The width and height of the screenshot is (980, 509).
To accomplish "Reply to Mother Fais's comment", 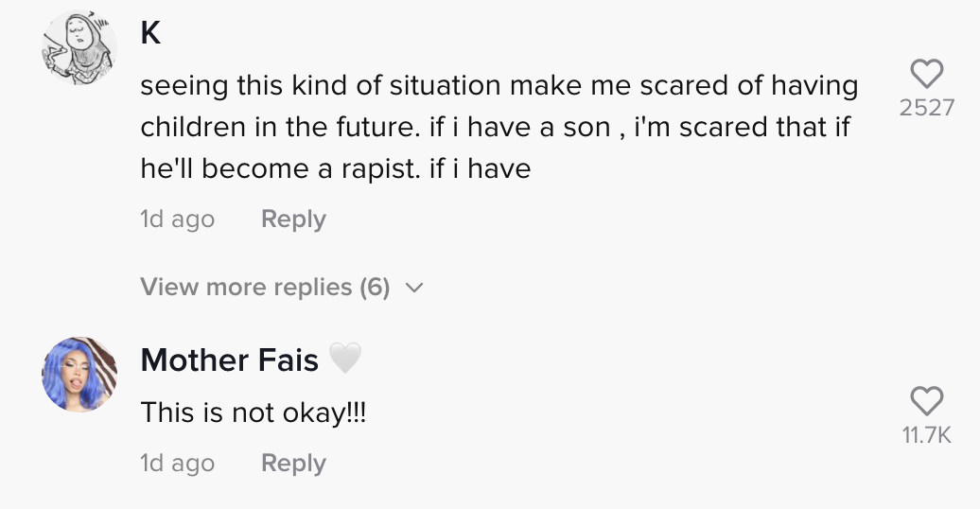I will point(293,464).
